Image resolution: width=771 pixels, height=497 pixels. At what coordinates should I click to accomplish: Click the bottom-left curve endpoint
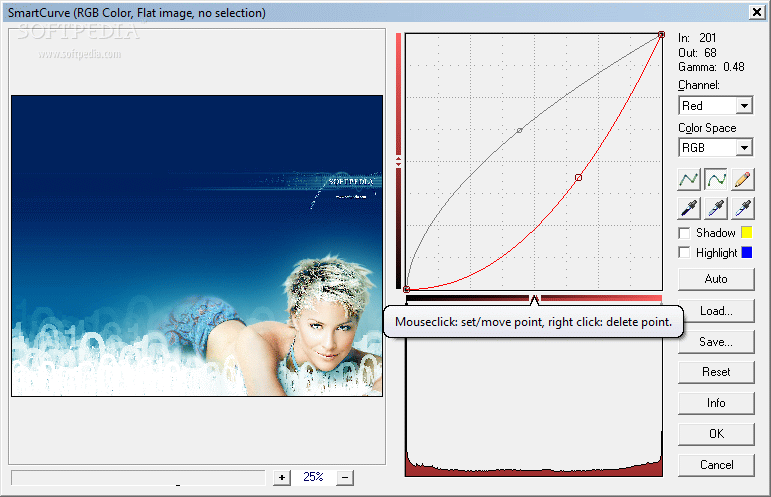pos(407,289)
